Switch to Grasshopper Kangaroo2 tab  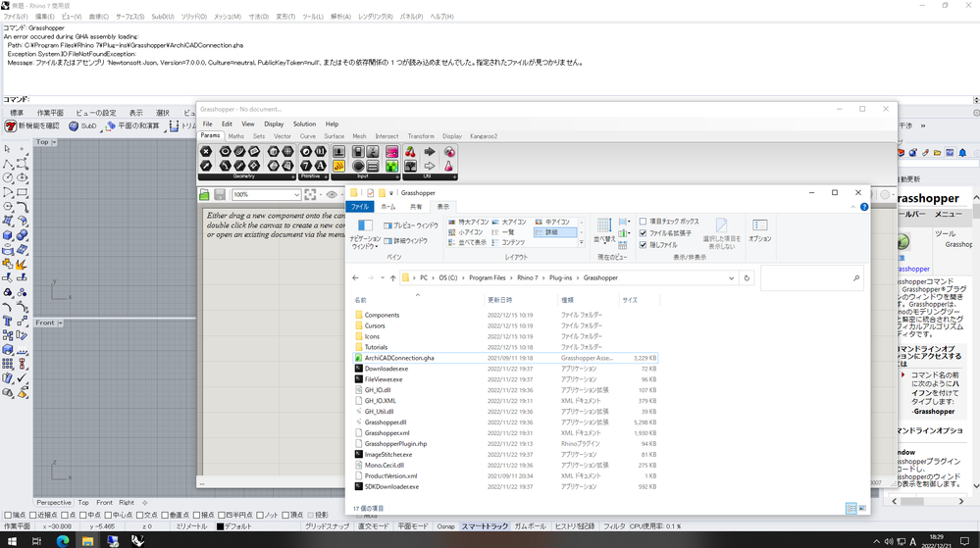[x=484, y=136]
